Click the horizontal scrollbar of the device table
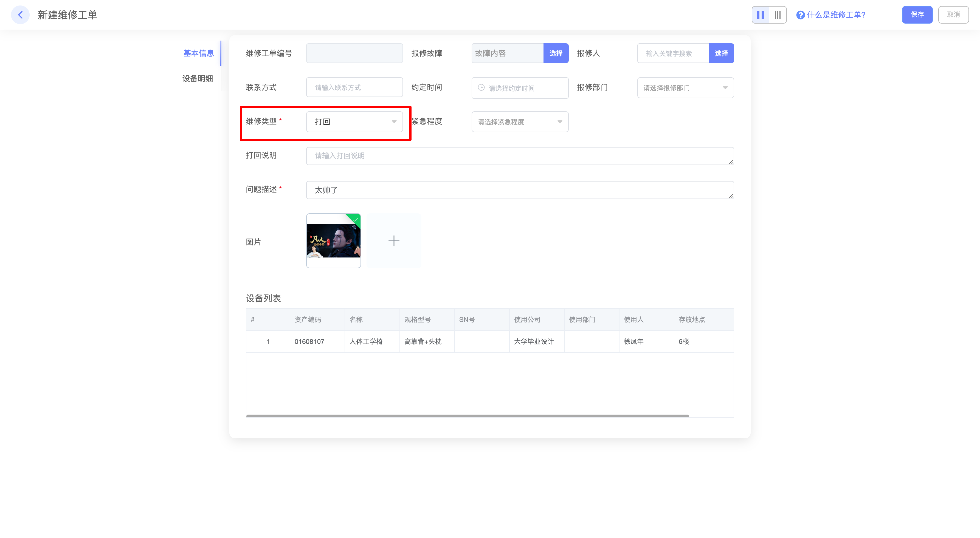 pyautogui.click(x=467, y=416)
